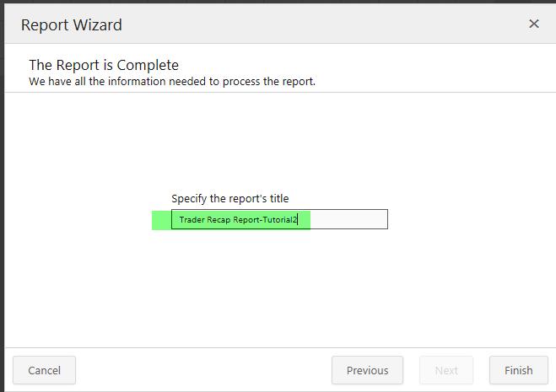Click the Finish button

pyautogui.click(x=518, y=370)
